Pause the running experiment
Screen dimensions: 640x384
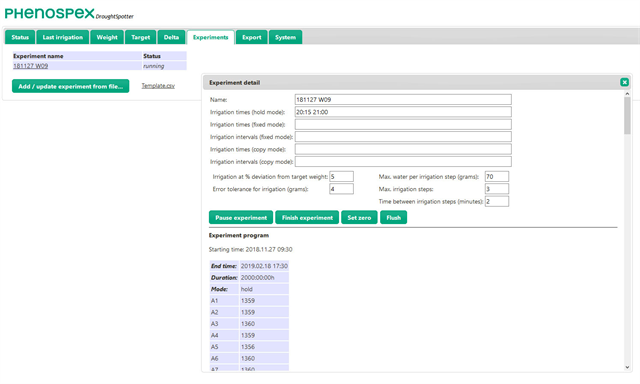(x=241, y=218)
